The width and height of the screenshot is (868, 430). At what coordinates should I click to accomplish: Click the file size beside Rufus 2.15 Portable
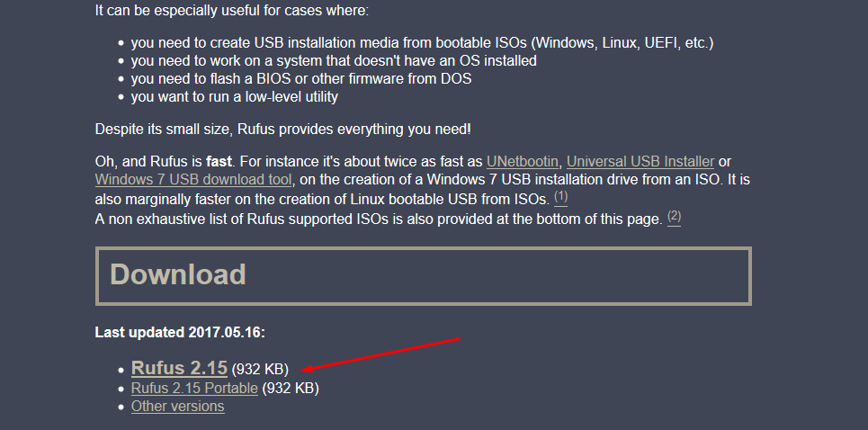tap(291, 388)
